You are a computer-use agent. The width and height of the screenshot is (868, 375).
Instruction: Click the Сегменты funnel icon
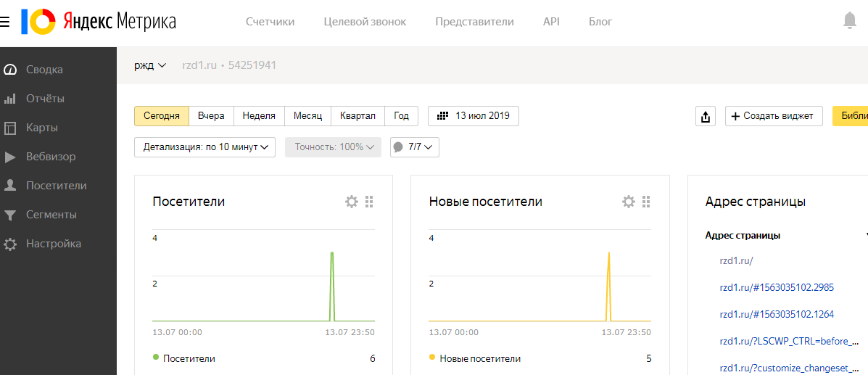tap(9, 215)
